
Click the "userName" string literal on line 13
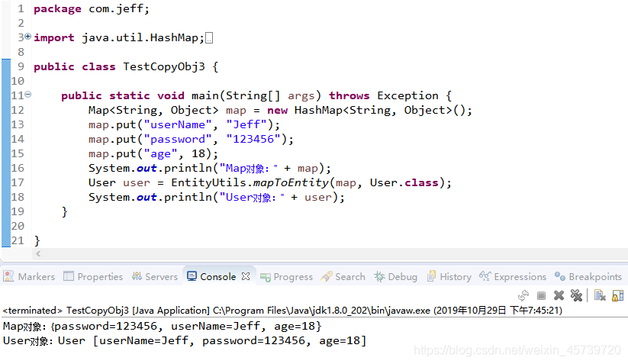pos(178,124)
